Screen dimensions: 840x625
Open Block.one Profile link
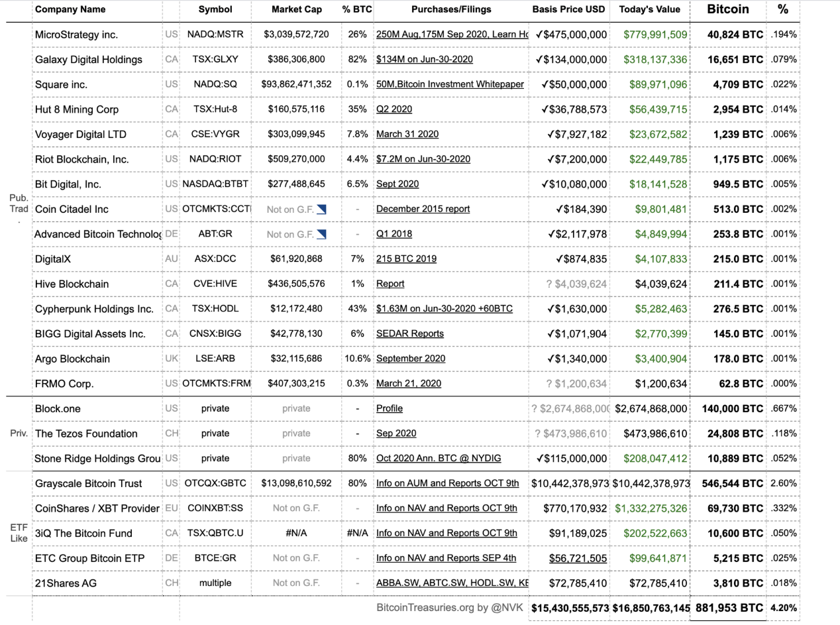390,409
